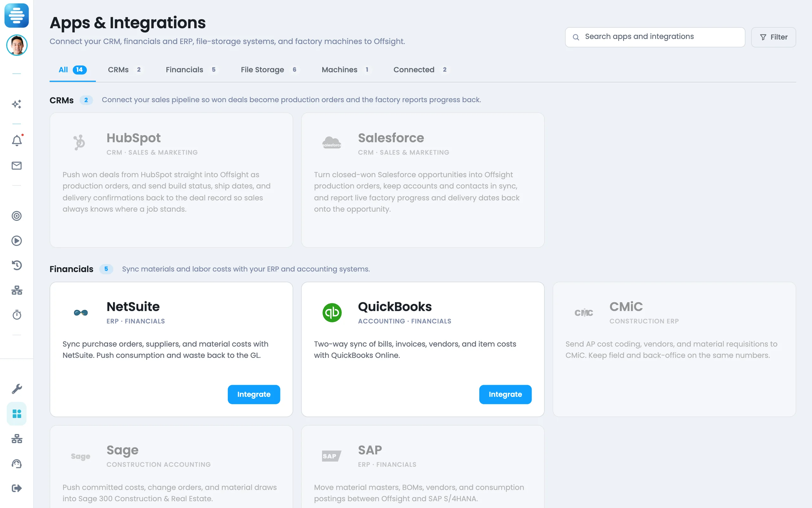Select the apps grid sidebar icon
812x508 pixels.
tap(16, 414)
